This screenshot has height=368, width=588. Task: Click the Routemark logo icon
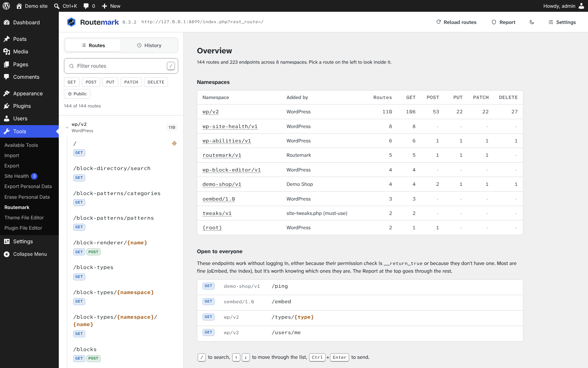pos(71,22)
